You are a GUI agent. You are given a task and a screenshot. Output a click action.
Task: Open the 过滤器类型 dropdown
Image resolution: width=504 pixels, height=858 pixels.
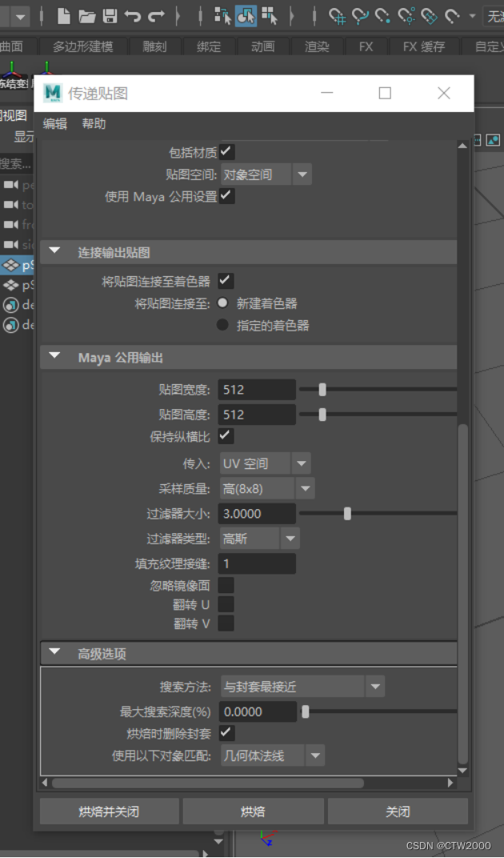[259, 539]
